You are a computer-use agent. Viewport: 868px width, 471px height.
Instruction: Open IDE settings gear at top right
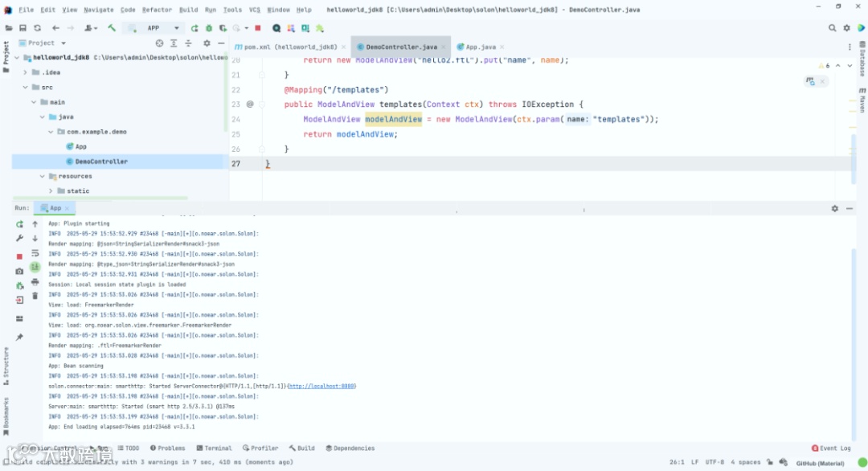click(x=846, y=28)
